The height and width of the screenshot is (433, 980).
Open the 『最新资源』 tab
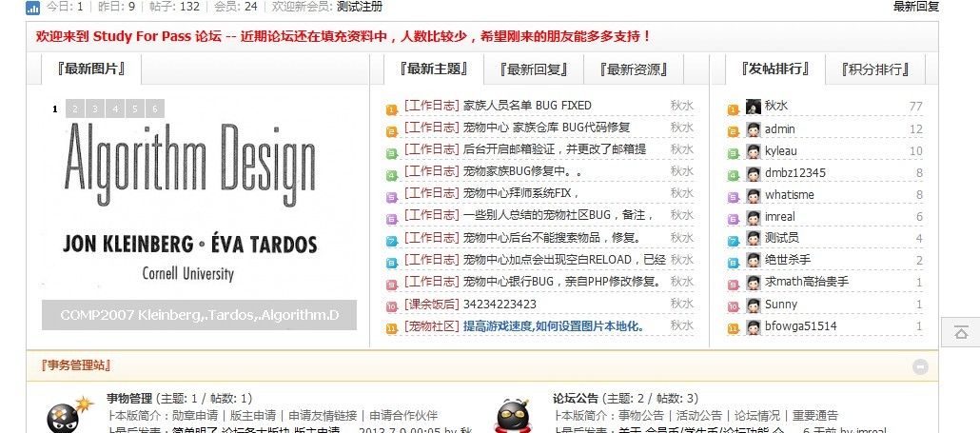coord(634,69)
